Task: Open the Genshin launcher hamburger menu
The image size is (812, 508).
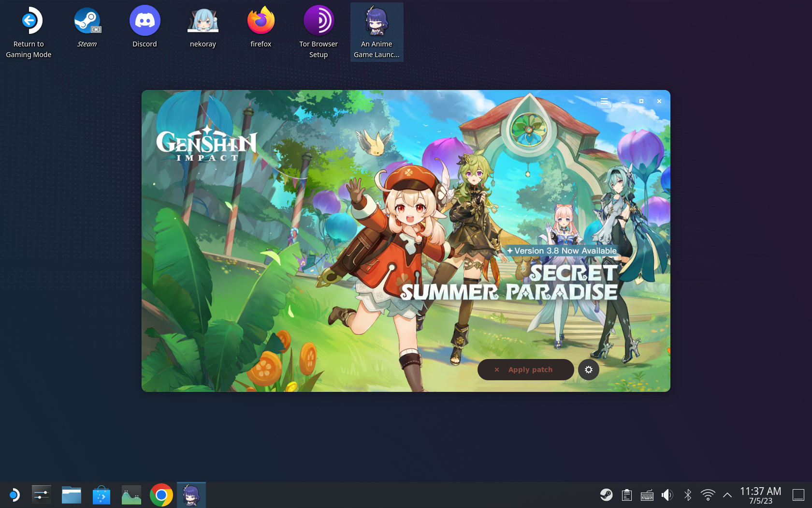Action: pyautogui.click(x=604, y=101)
